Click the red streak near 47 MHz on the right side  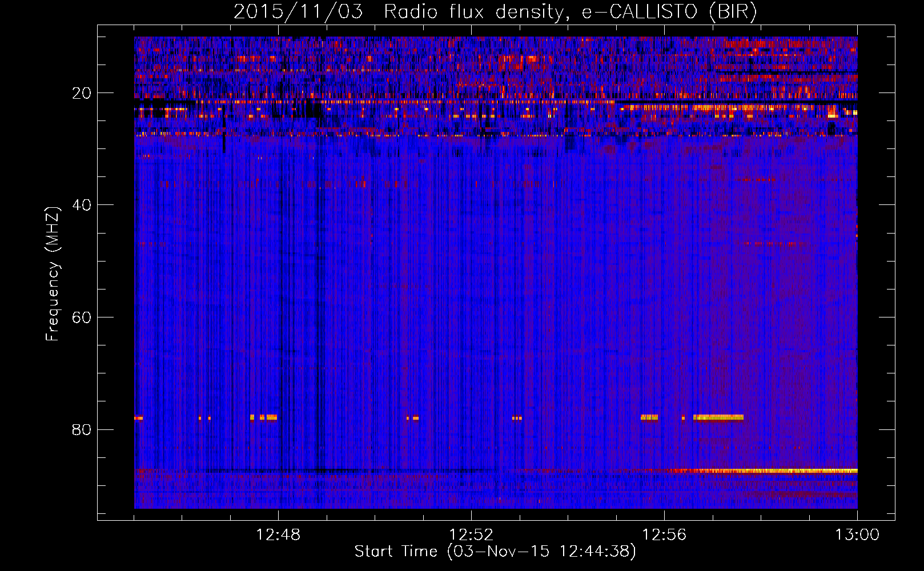point(774,243)
